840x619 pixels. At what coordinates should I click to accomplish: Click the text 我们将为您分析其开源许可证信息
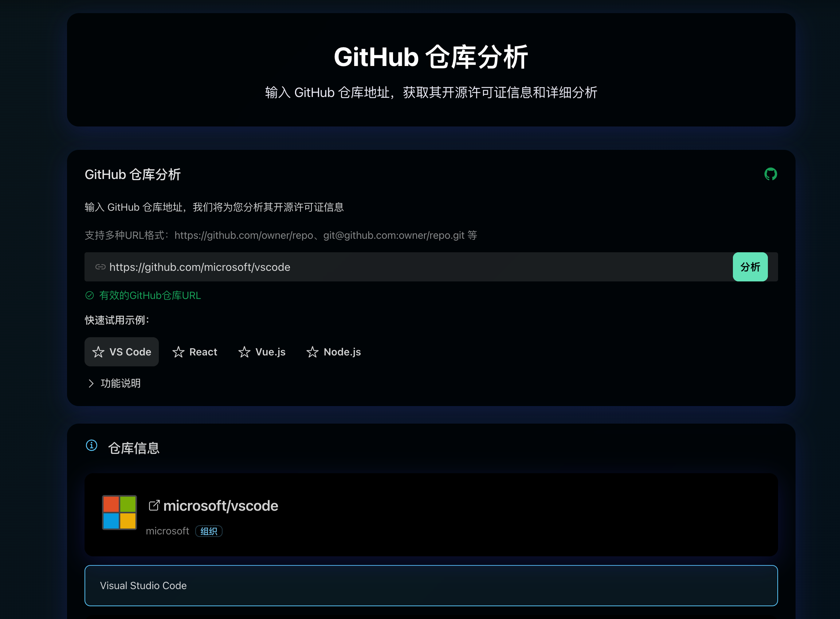(268, 207)
